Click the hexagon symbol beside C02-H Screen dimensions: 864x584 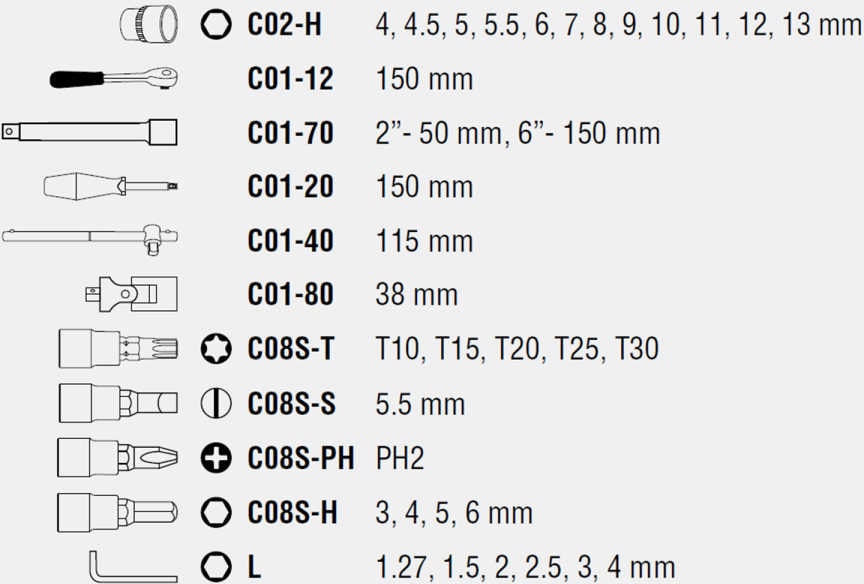pos(213,25)
